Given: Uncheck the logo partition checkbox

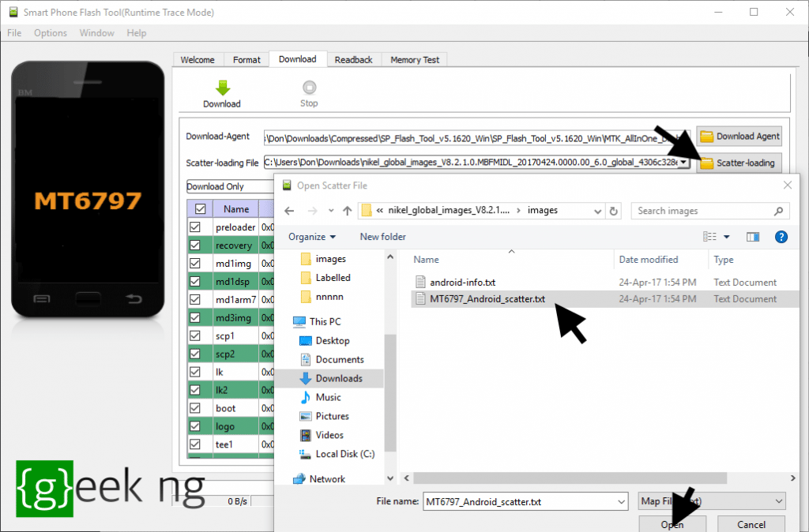Looking at the screenshot, I should (195, 426).
